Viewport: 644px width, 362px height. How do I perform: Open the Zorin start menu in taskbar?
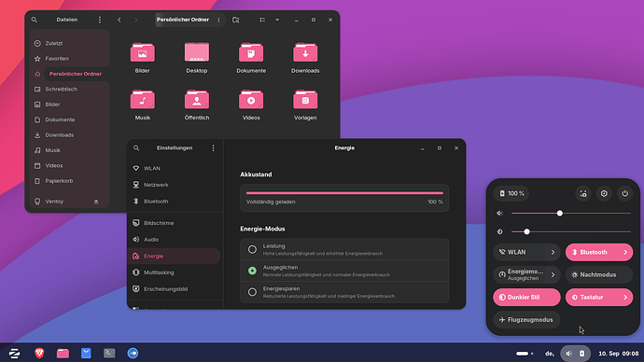click(x=15, y=353)
